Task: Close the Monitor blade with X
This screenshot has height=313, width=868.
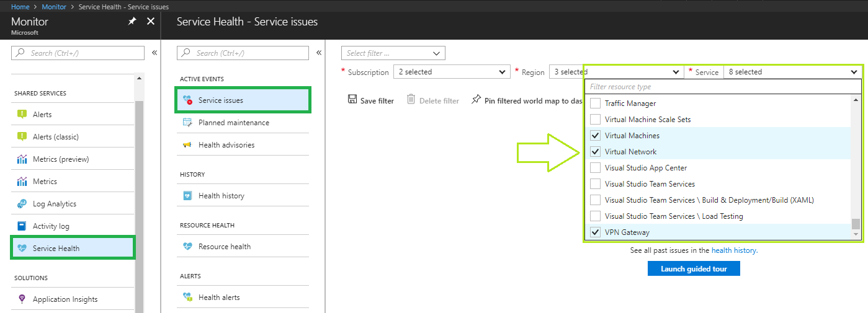Action: [x=151, y=22]
